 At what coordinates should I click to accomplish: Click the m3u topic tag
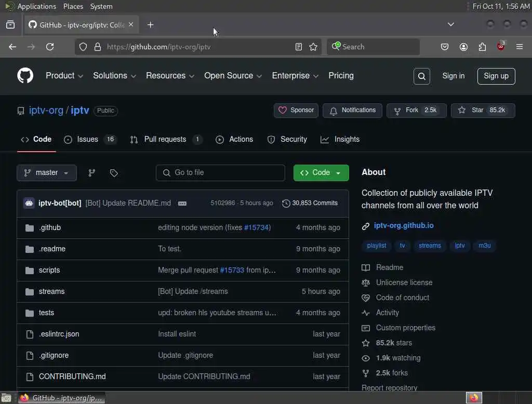click(485, 246)
